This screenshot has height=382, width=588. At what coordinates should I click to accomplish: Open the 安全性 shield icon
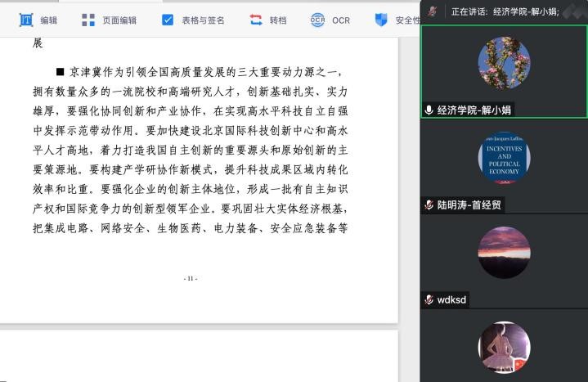[381, 20]
